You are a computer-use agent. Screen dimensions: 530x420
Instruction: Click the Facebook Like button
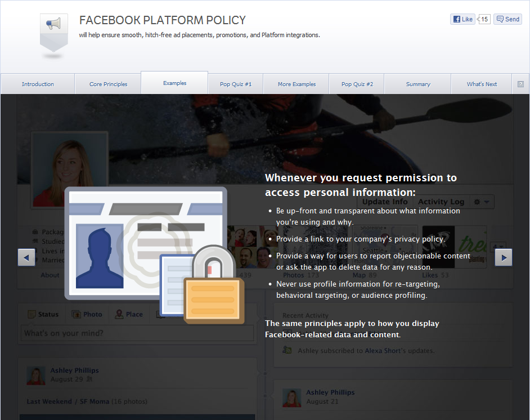click(462, 19)
